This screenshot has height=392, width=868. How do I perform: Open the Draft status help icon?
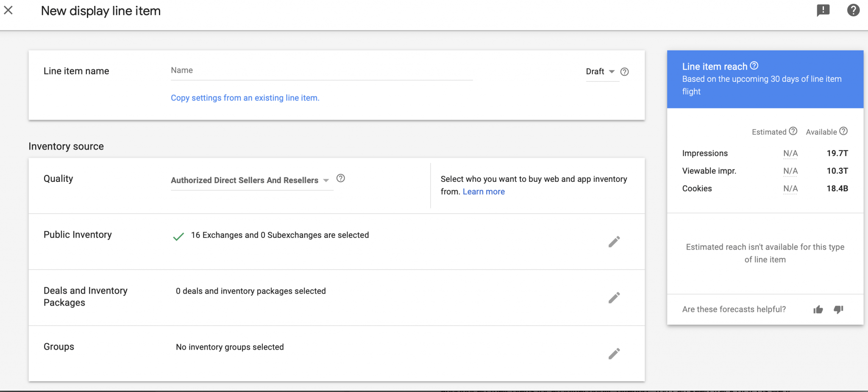coord(624,72)
